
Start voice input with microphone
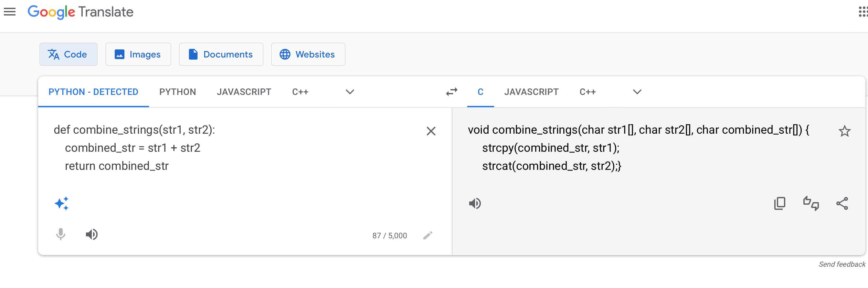61,234
